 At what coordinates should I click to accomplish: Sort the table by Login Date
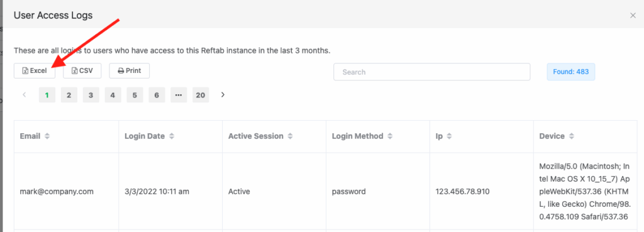(171, 136)
